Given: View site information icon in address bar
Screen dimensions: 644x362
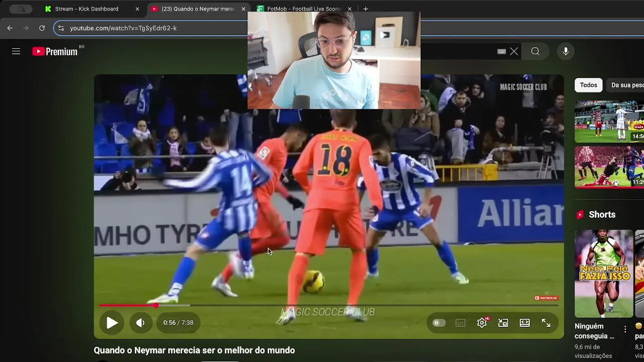Looking at the screenshot, I should 61,28.
